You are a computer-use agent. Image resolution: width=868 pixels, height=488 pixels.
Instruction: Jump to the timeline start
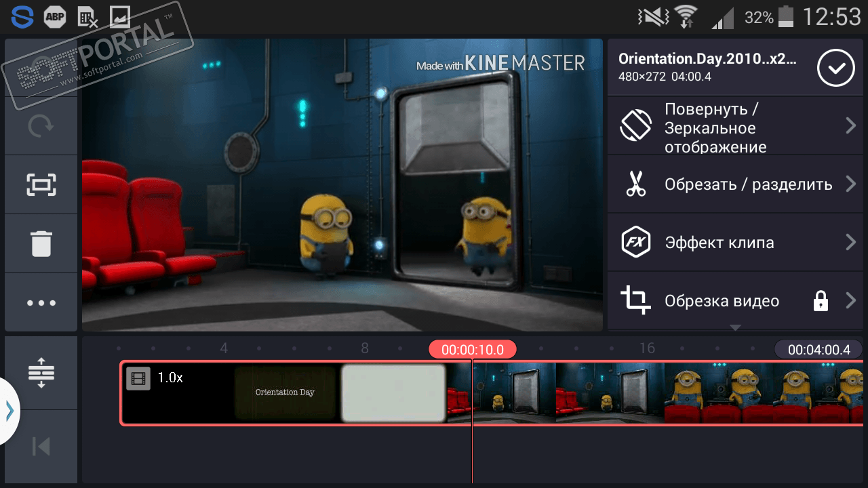point(41,446)
